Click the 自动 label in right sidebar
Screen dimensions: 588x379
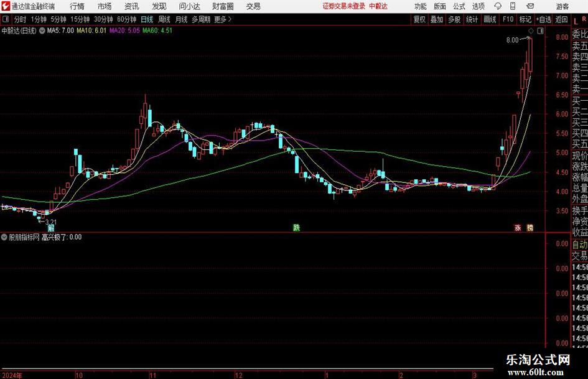click(580, 245)
